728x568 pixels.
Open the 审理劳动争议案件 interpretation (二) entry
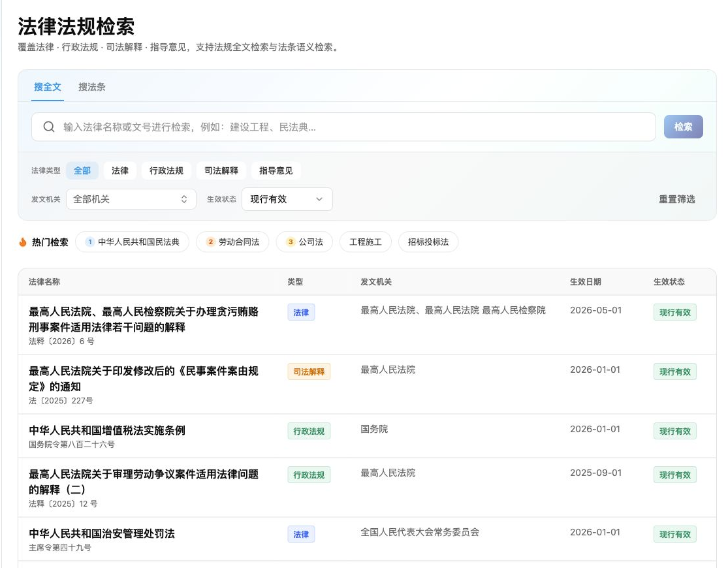tap(144, 482)
